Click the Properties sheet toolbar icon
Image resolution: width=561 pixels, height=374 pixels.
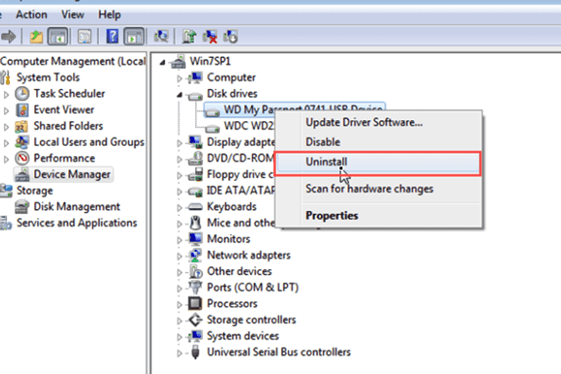coord(85,37)
